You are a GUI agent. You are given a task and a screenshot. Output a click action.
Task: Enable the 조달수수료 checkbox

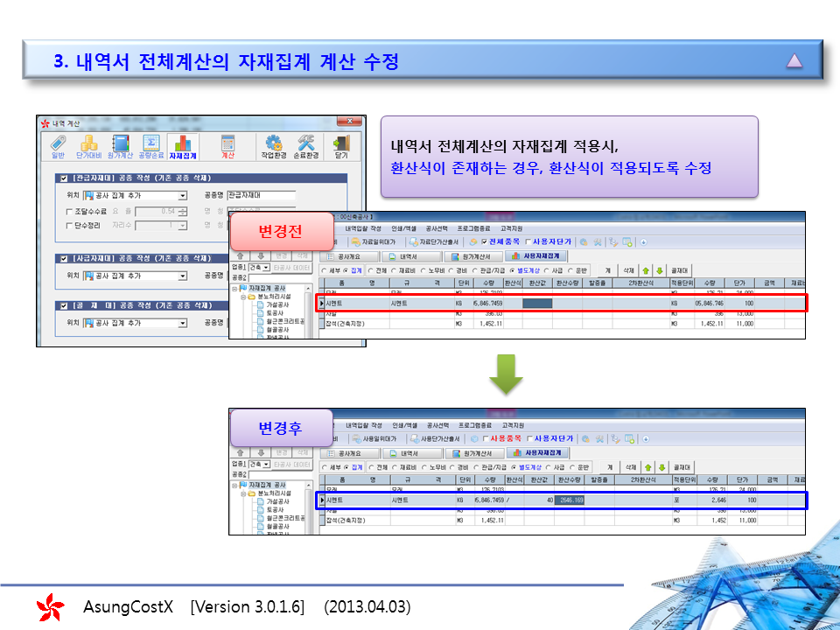tap(70, 211)
